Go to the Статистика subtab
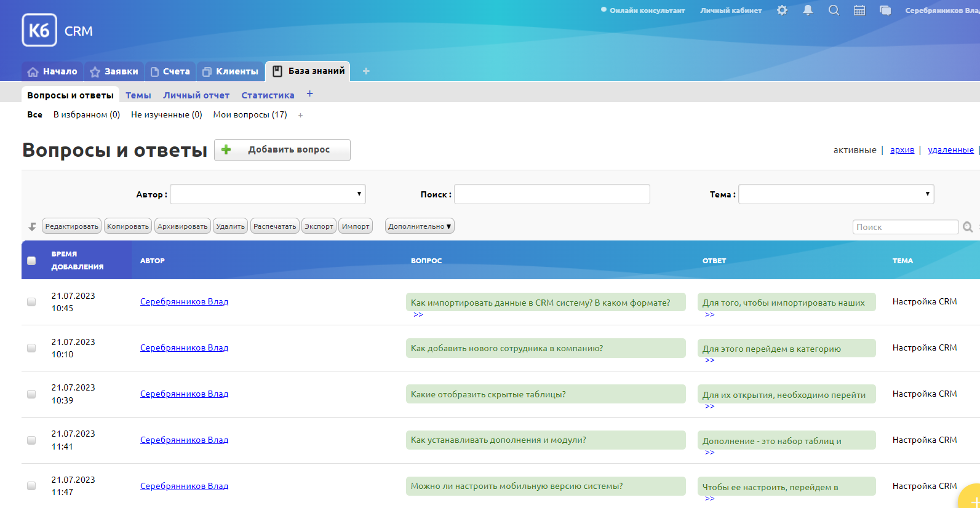The image size is (980, 508). pos(268,95)
